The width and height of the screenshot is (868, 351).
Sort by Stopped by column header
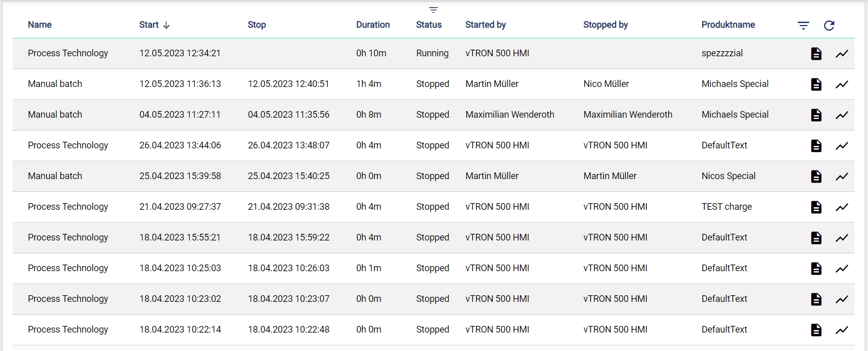click(x=605, y=25)
